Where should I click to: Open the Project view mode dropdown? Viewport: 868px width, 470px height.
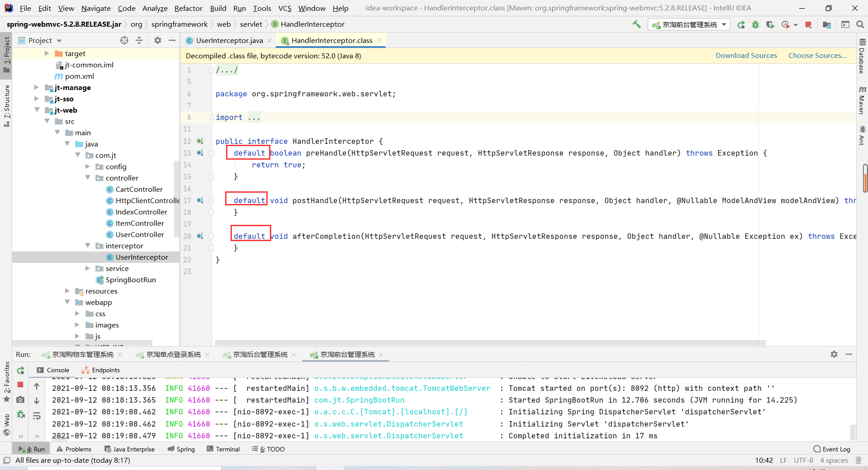click(59, 41)
